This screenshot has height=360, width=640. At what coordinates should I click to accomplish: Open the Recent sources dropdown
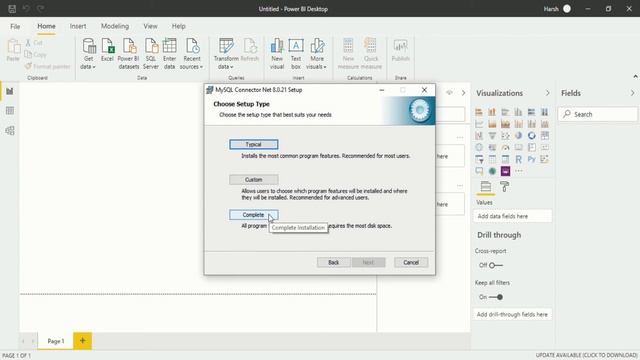pyautogui.click(x=191, y=53)
